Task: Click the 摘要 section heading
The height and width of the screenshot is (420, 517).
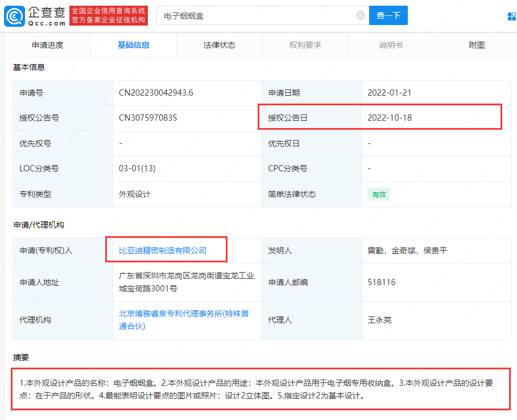Action: tap(21, 357)
